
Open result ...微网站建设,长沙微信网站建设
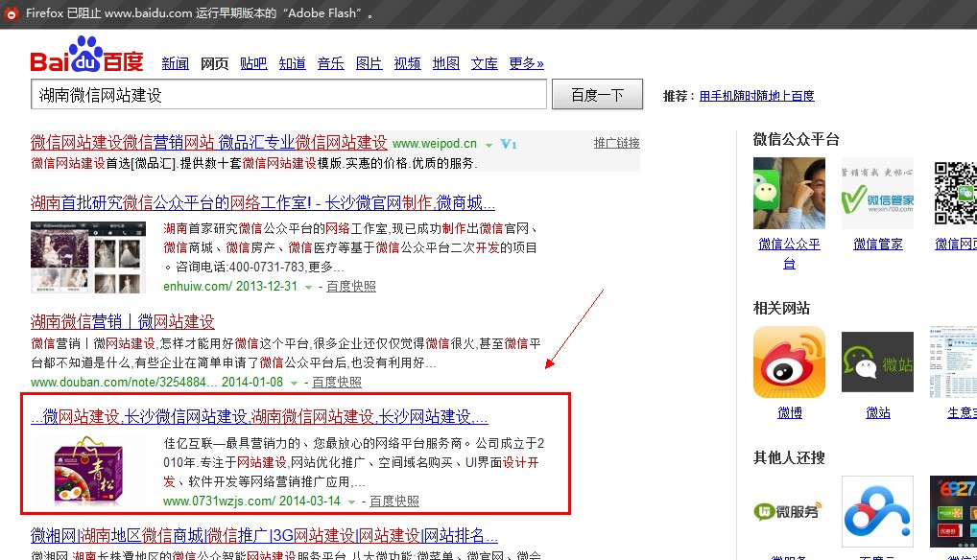coord(259,417)
